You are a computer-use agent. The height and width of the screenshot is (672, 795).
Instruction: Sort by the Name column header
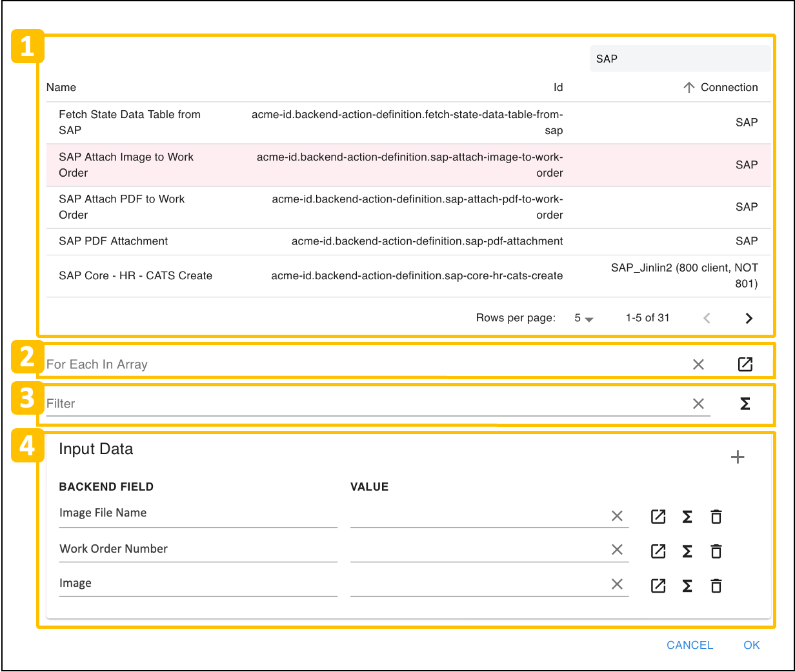click(x=61, y=87)
